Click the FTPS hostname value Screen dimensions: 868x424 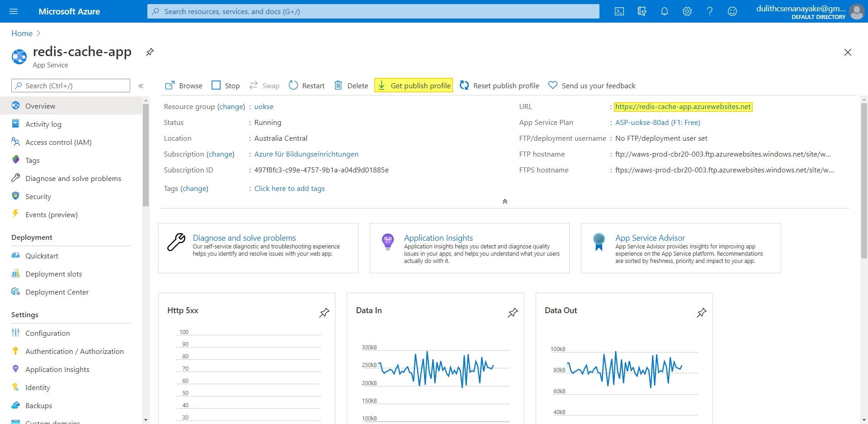(724, 170)
